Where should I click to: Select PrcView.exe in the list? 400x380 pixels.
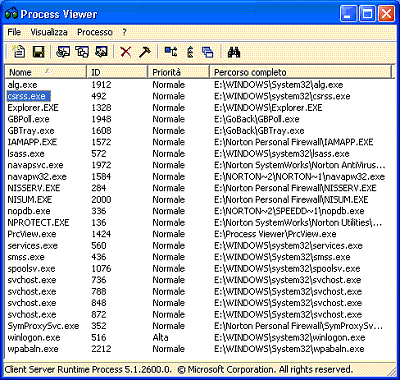32,234
